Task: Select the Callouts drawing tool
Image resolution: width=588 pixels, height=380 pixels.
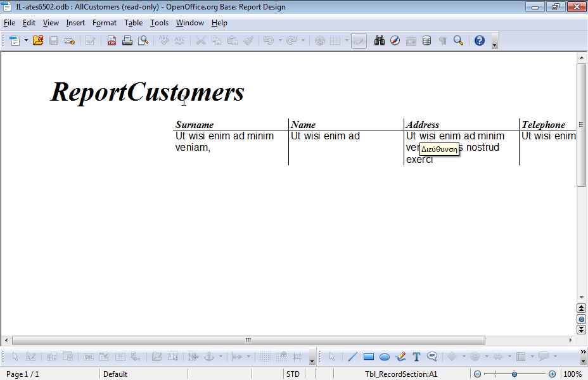Action: (432, 357)
